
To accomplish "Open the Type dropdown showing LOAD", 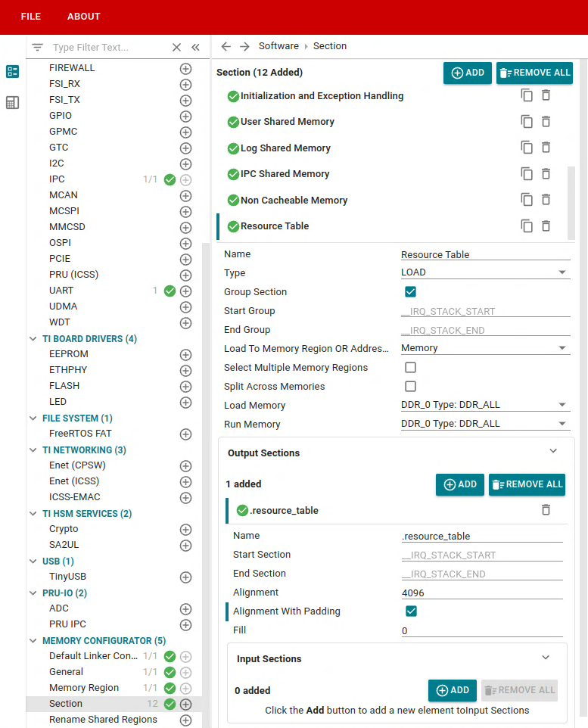I will 484,272.
